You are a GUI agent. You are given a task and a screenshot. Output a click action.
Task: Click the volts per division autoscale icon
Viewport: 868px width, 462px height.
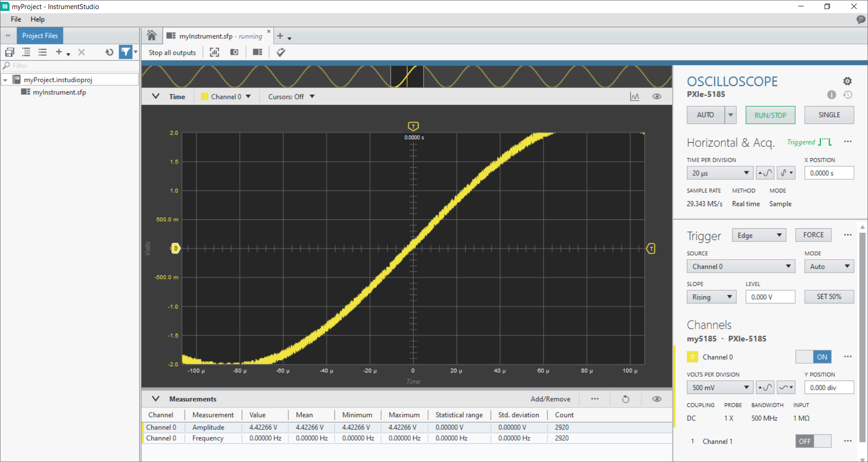point(765,387)
